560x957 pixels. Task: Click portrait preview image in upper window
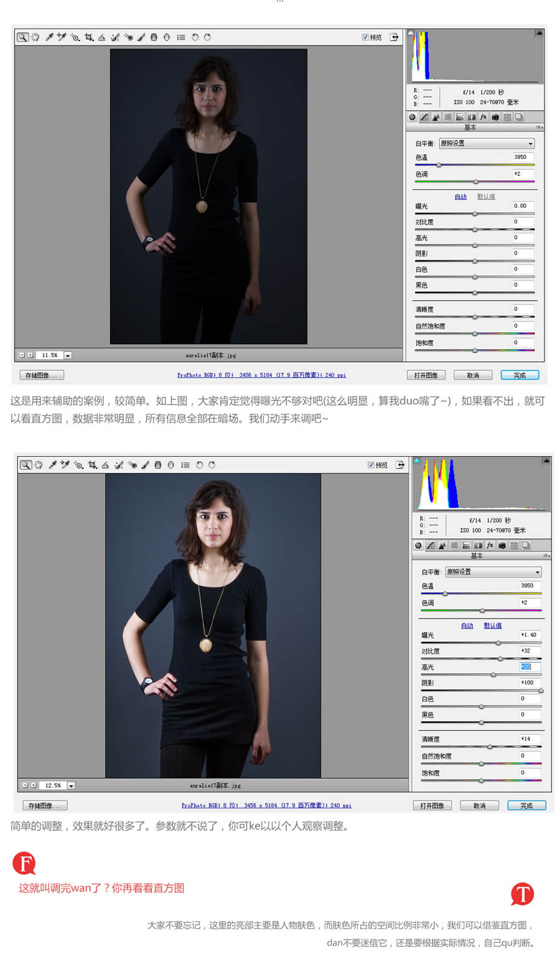208,196
